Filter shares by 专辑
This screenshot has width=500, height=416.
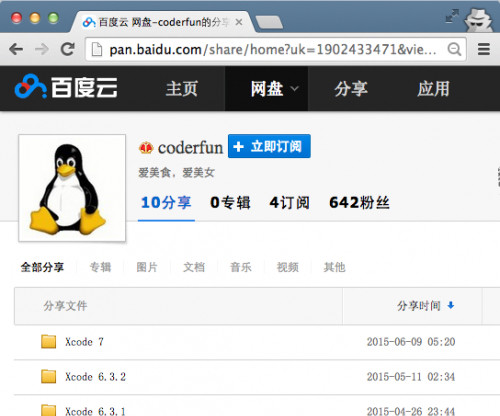pyautogui.click(x=100, y=267)
